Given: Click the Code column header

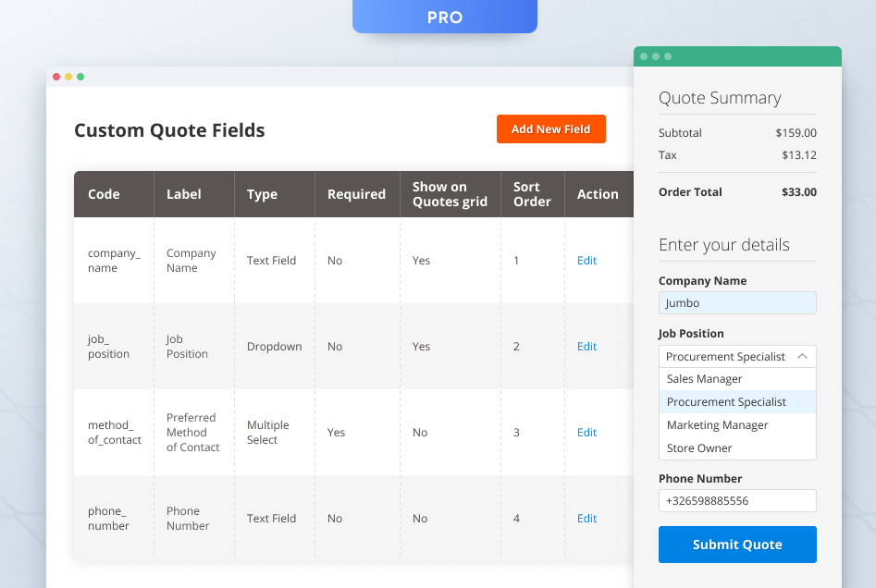Looking at the screenshot, I should (104, 194).
